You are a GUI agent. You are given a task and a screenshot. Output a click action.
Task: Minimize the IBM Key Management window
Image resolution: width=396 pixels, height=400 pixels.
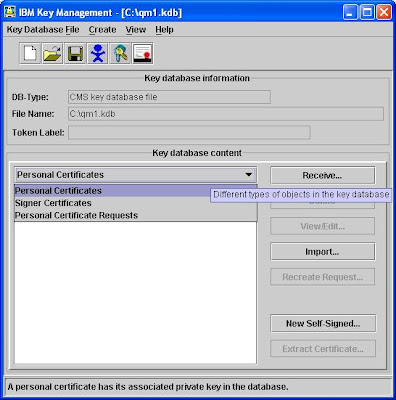(x=350, y=13)
